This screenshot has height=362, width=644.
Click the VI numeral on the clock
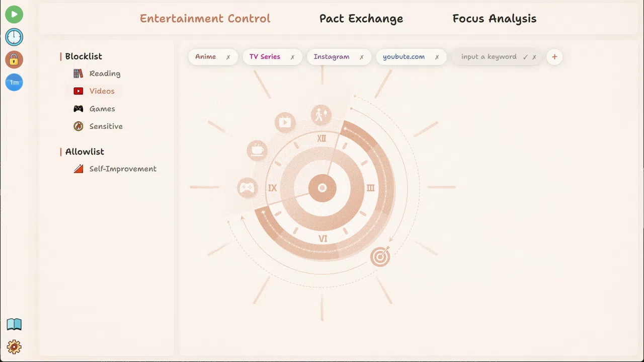(x=323, y=239)
